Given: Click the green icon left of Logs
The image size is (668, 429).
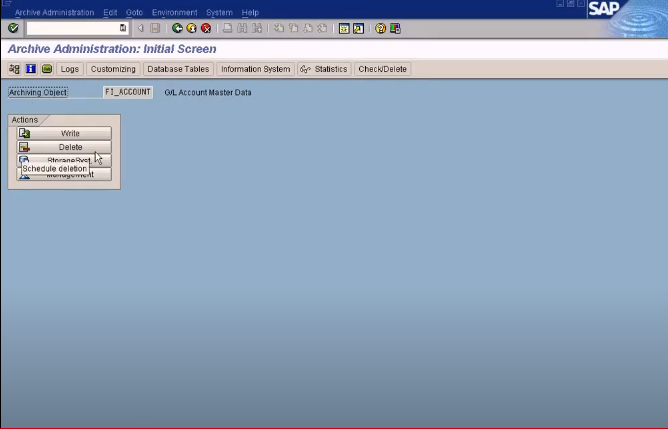Looking at the screenshot, I should coord(47,69).
